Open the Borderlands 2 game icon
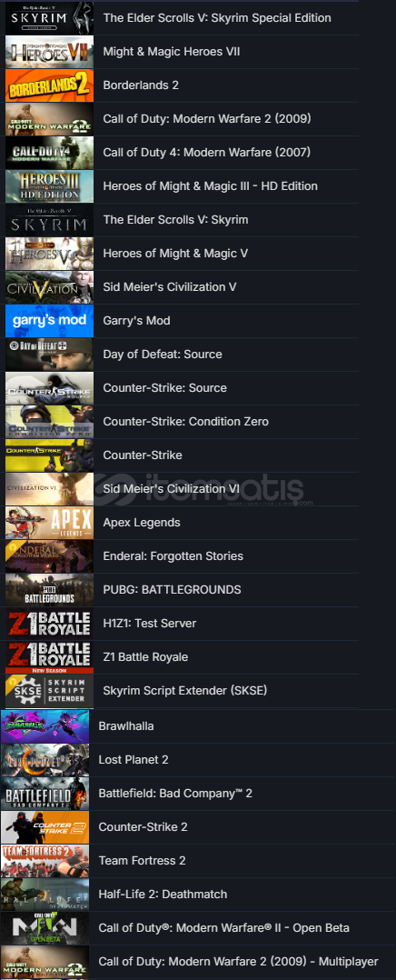 [49, 85]
